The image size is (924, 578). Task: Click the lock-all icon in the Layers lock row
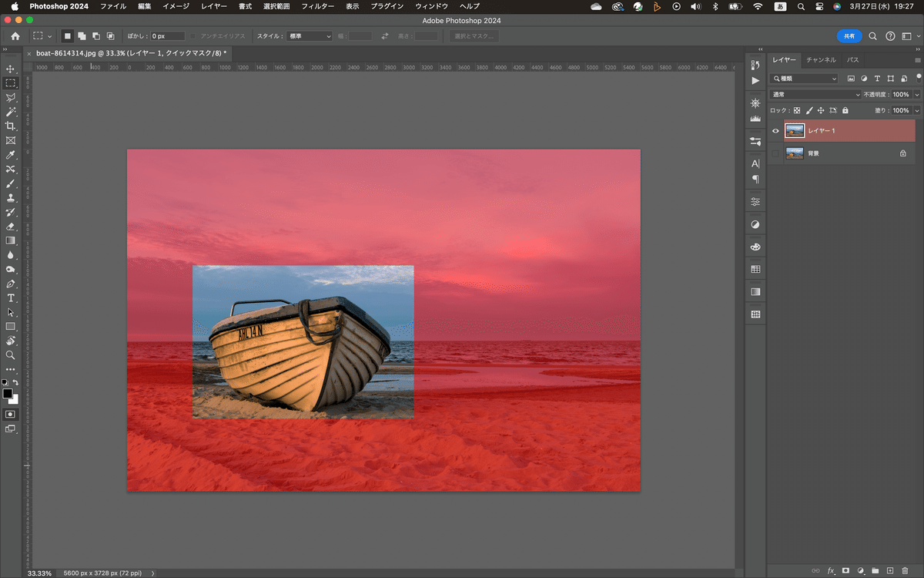pos(845,110)
